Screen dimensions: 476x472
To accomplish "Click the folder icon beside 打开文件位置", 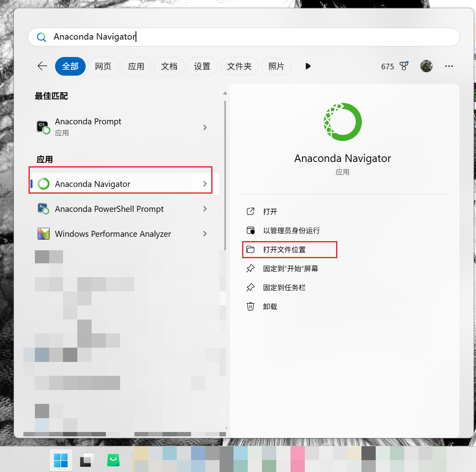I will click(x=250, y=249).
